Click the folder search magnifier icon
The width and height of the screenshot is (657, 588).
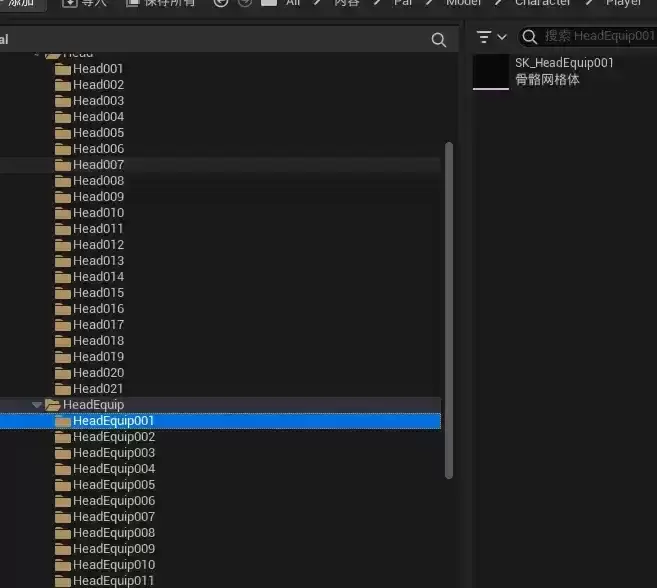click(438, 39)
